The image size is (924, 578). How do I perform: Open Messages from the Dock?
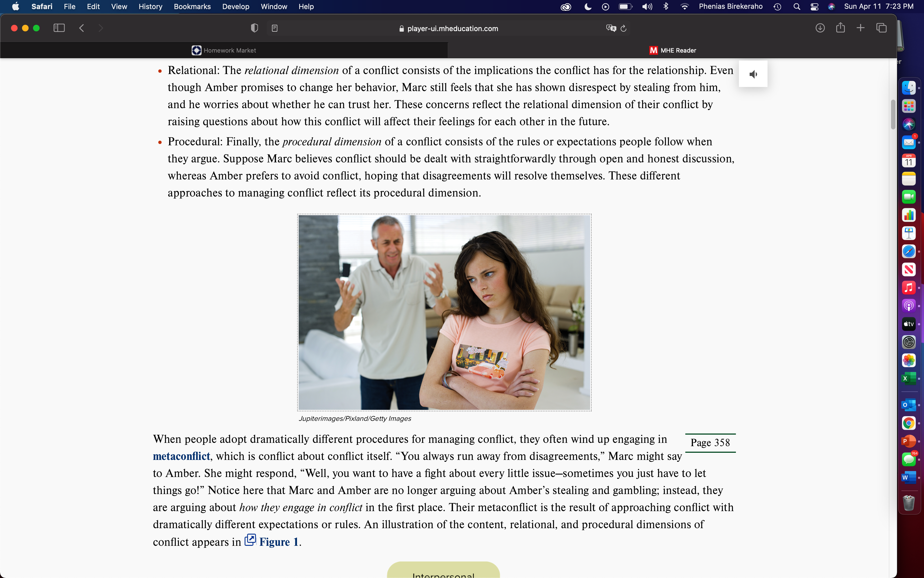click(909, 459)
